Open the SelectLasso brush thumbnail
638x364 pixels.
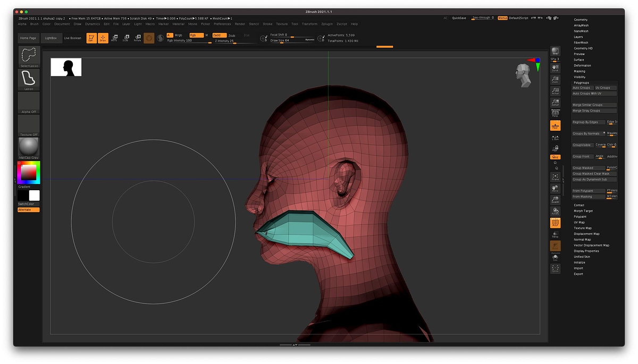click(x=29, y=56)
